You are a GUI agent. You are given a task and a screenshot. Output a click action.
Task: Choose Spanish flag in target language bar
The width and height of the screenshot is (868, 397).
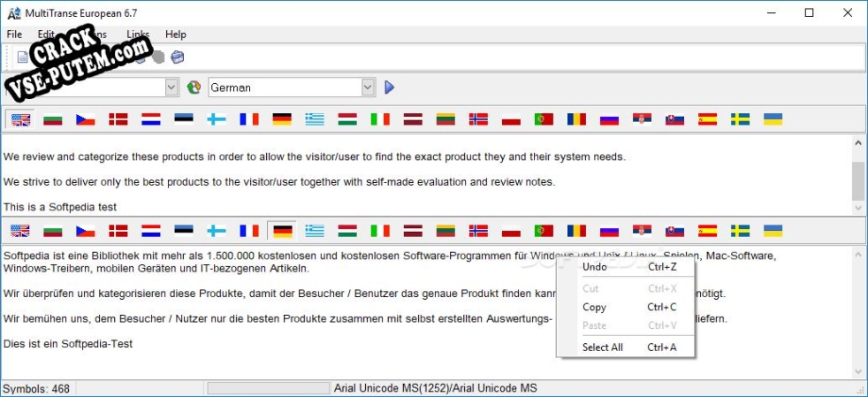pyautogui.click(x=707, y=231)
